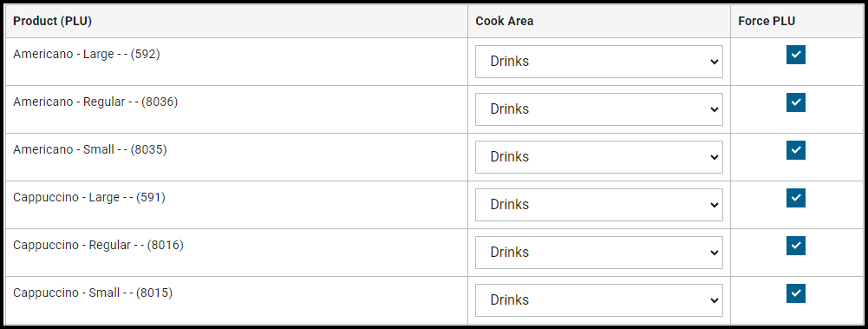Click the Cappuccino - Large (591) product text
Screen dimensions: 868x329
click(x=89, y=197)
